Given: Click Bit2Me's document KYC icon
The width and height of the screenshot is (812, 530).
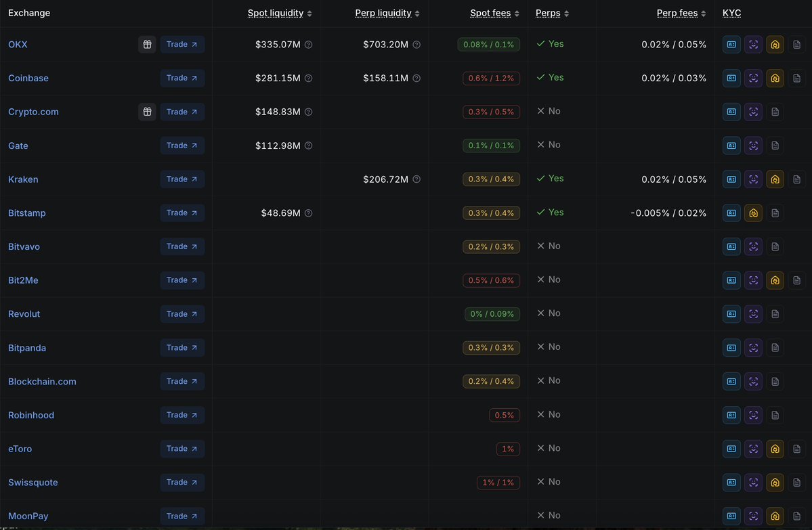Looking at the screenshot, I should 796,280.
